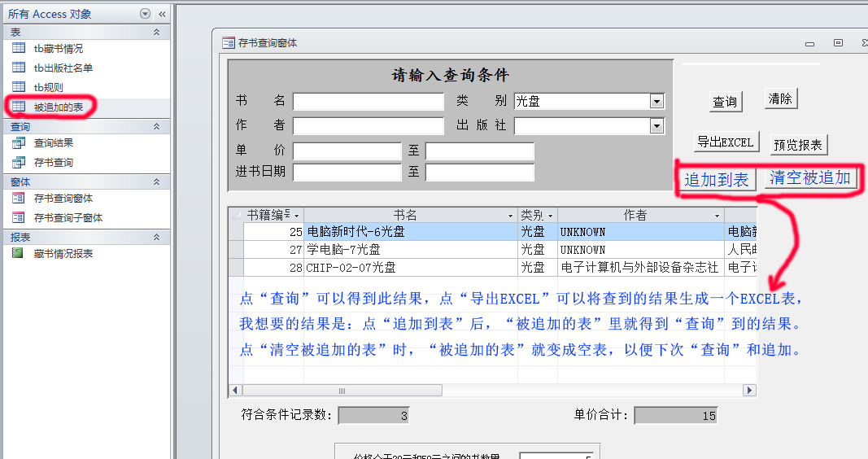This screenshot has width=868, height=459.
Task: Collapse the 查询 group
Action: pos(157,126)
